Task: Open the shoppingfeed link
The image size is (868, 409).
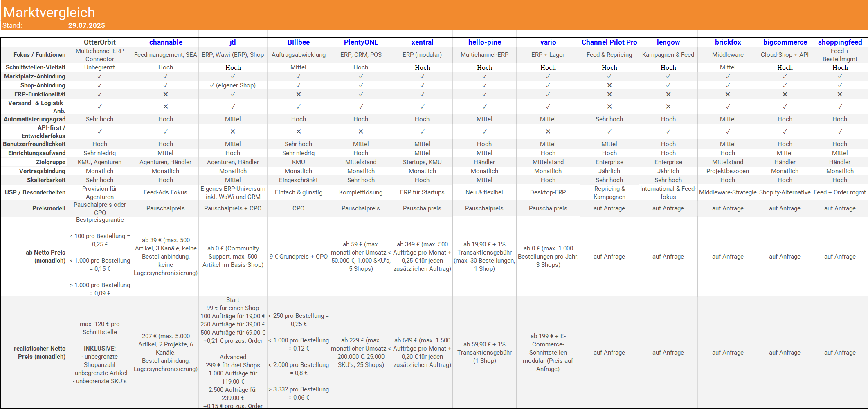Action: 840,42
